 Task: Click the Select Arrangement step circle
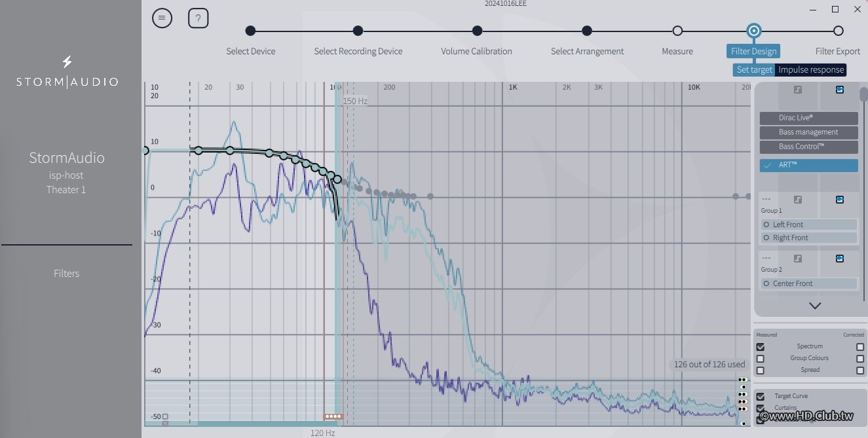click(x=587, y=31)
